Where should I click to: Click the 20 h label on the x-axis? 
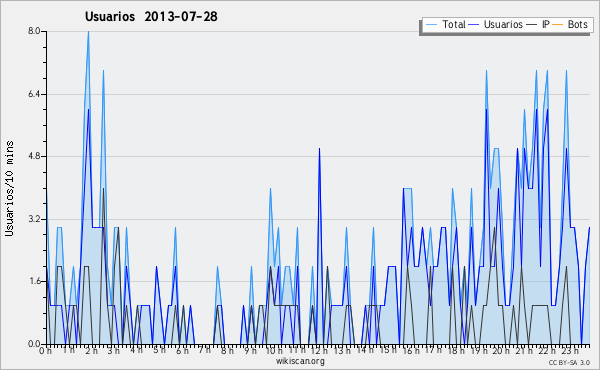[501, 350]
